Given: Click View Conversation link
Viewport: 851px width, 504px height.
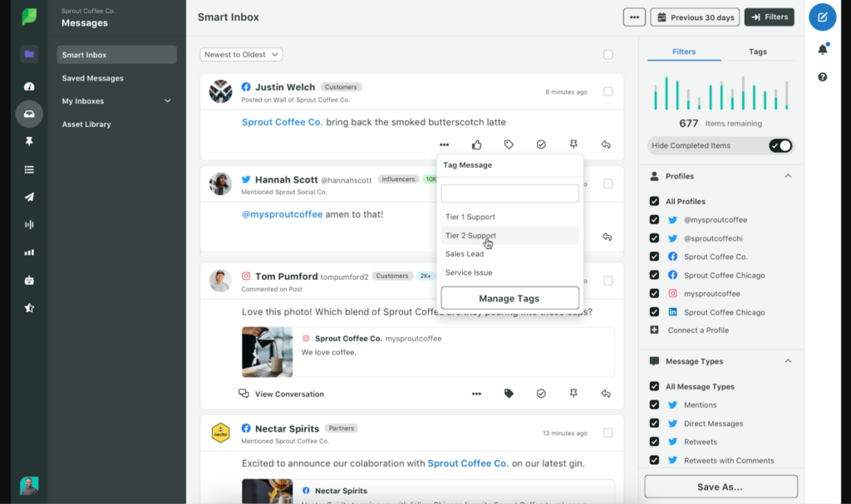Looking at the screenshot, I should [x=281, y=394].
